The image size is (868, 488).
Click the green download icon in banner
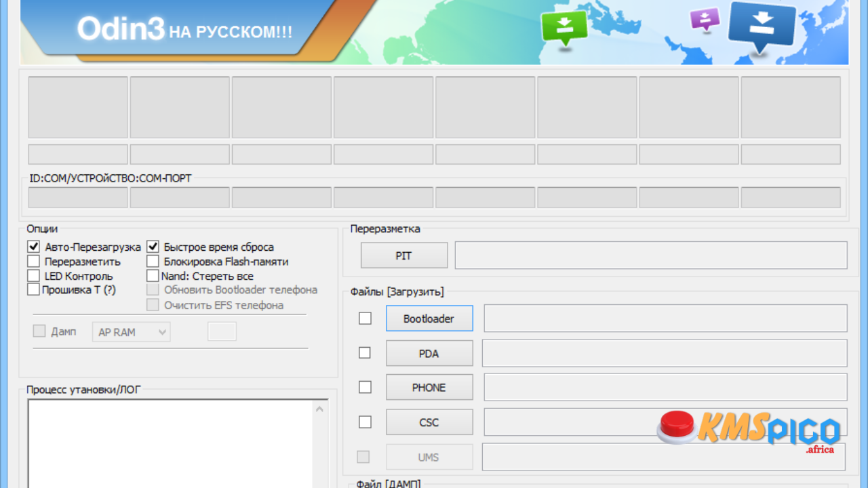click(564, 28)
